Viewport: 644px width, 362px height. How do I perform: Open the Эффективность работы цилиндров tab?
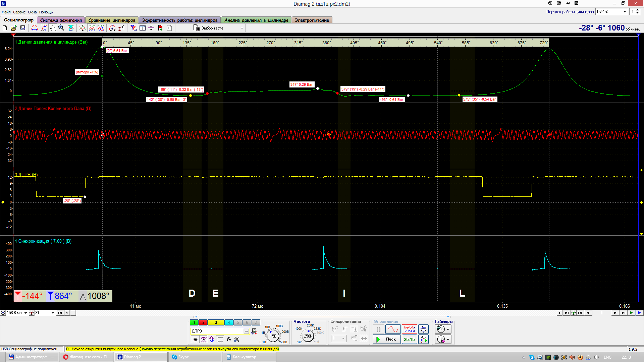pyautogui.click(x=180, y=20)
